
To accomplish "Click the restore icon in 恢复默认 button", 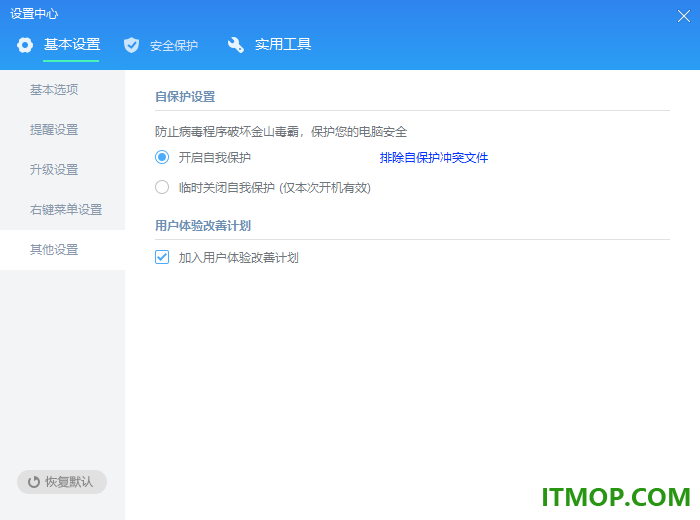I will tap(34, 482).
